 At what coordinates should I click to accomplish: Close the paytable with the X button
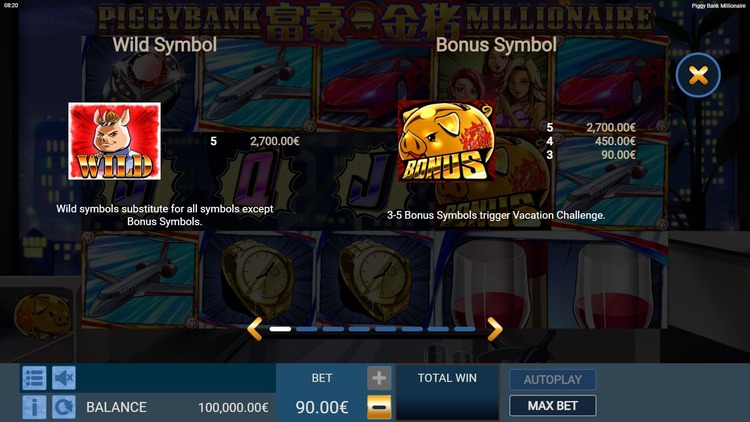click(698, 75)
